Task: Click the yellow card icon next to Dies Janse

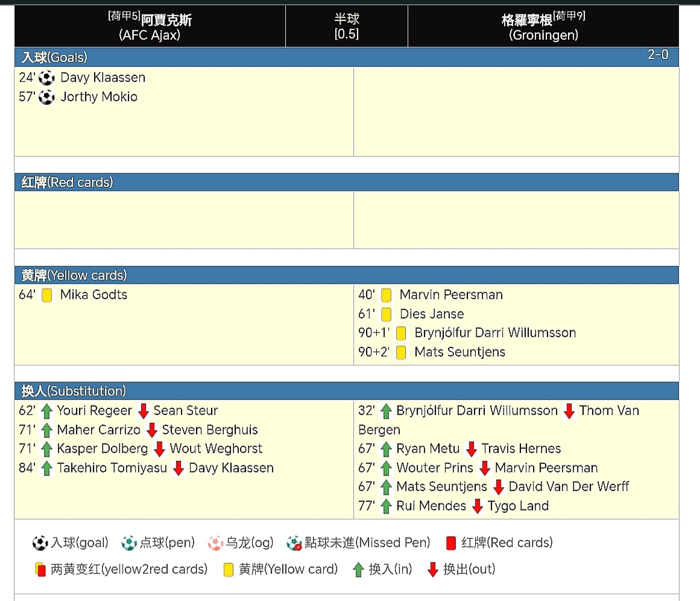Action: tap(386, 314)
